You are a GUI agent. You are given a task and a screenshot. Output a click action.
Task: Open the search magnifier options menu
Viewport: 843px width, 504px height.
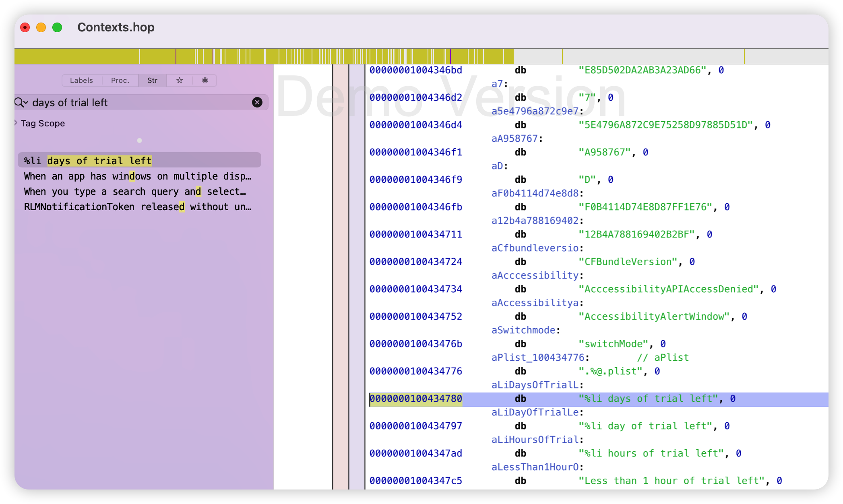21,103
